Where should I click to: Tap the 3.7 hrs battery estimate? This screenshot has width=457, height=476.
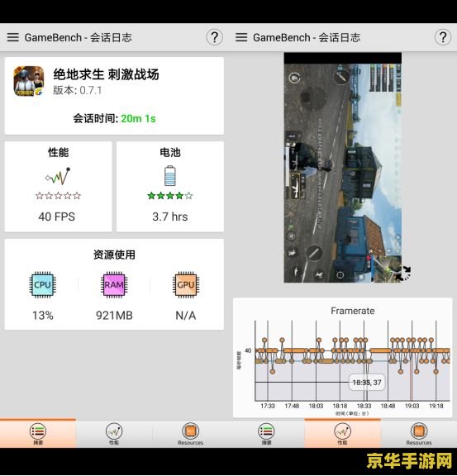170,217
